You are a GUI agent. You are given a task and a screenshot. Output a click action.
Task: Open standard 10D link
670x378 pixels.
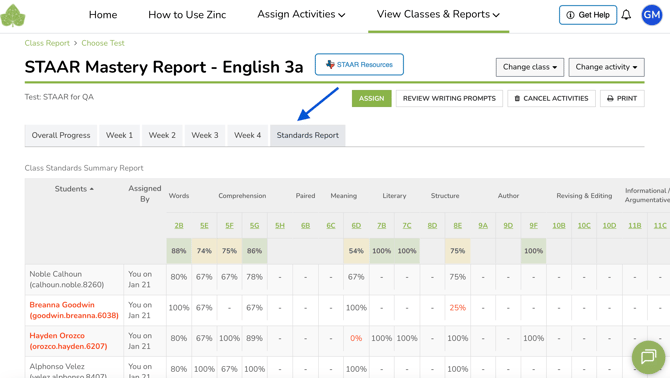(609, 226)
